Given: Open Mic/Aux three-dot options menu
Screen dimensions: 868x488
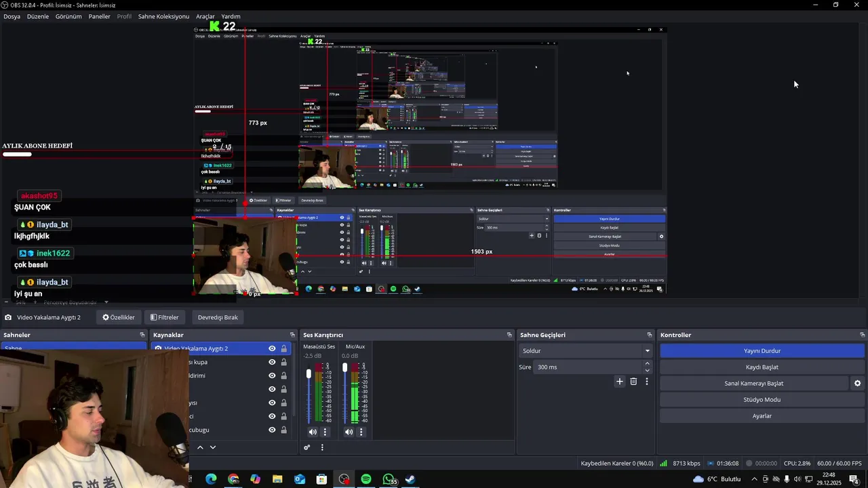Looking at the screenshot, I should 361,432.
